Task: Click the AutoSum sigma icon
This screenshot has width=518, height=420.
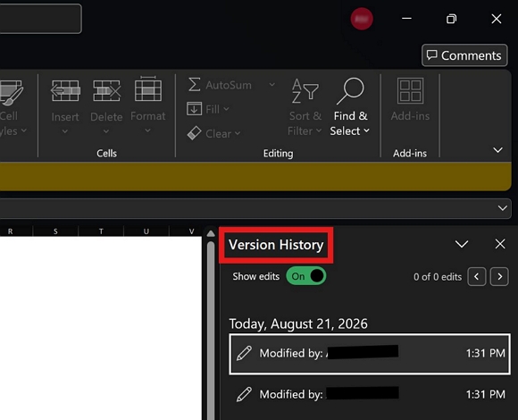Action: point(195,85)
